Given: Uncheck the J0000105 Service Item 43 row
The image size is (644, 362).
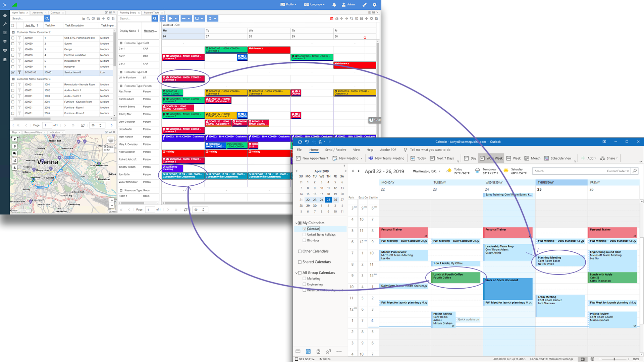Looking at the screenshot, I should pyautogui.click(x=13, y=72).
